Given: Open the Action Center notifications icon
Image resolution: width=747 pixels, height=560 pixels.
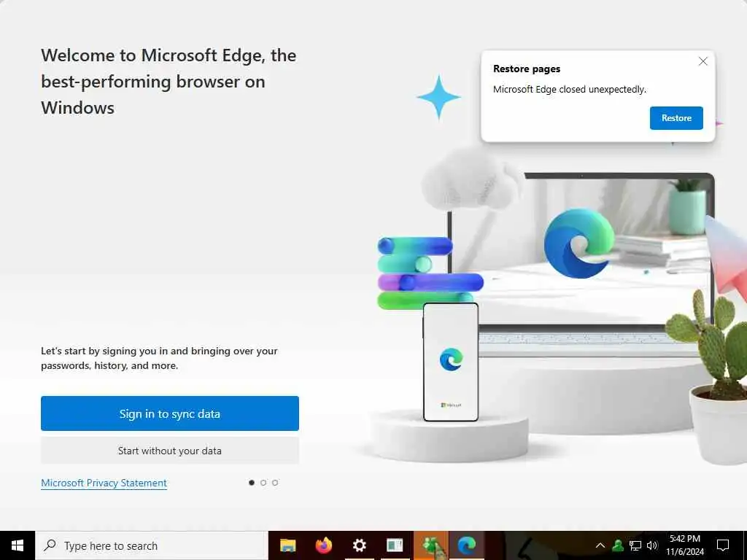Looking at the screenshot, I should click(723, 545).
